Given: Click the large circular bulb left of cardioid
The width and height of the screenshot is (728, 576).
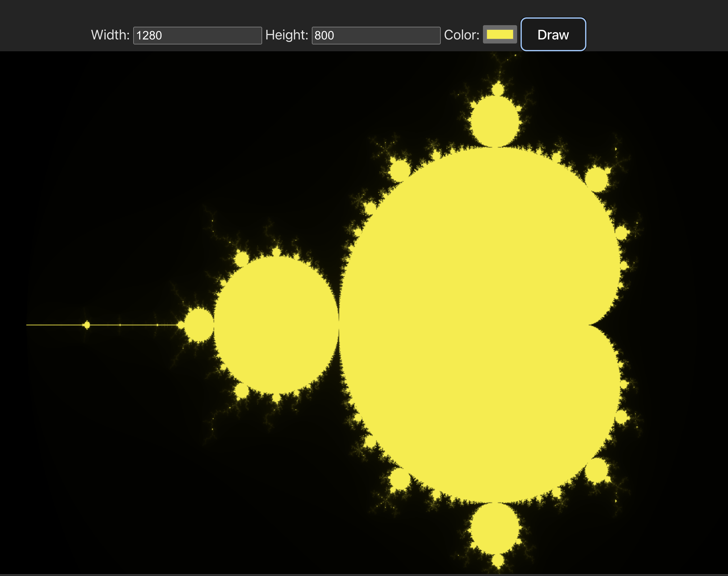Looking at the screenshot, I should point(276,325).
